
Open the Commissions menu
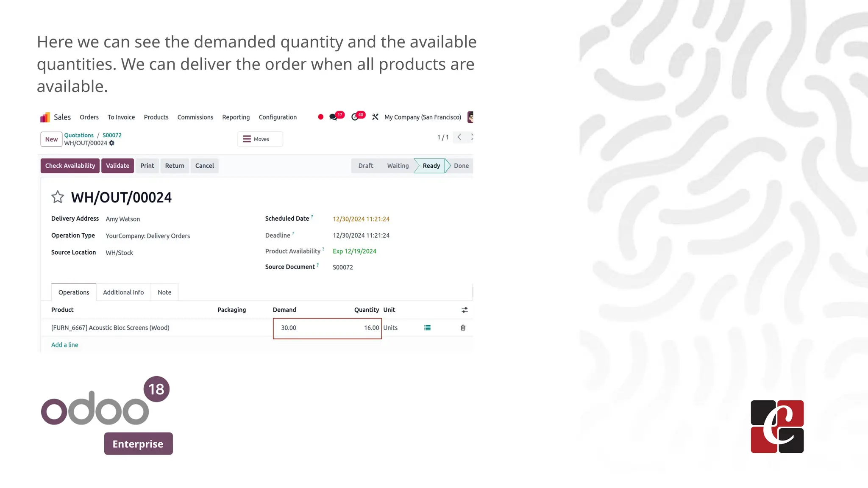[195, 117]
